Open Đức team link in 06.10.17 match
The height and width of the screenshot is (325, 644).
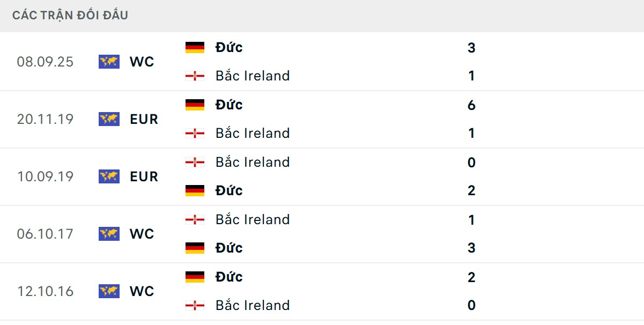[x=229, y=248]
